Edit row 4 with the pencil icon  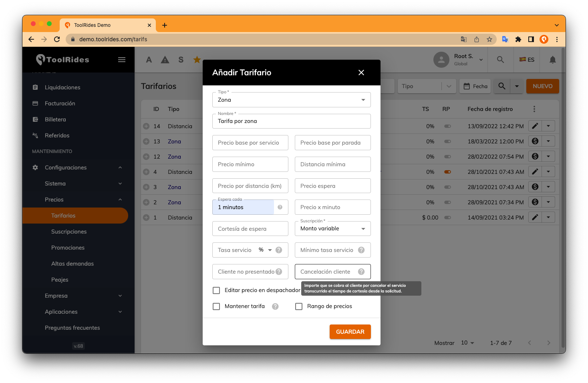click(535, 171)
